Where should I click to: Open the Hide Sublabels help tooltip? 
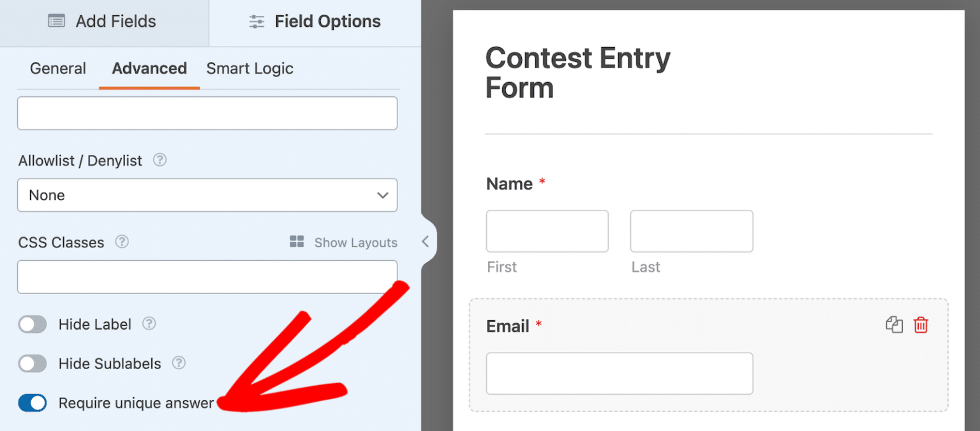click(179, 363)
